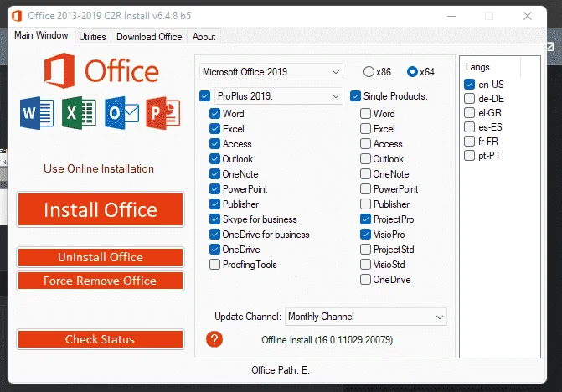Viewport: 562px width, 392px height.
Task: Click the Outlook application icon
Action: click(x=121, y=113)
